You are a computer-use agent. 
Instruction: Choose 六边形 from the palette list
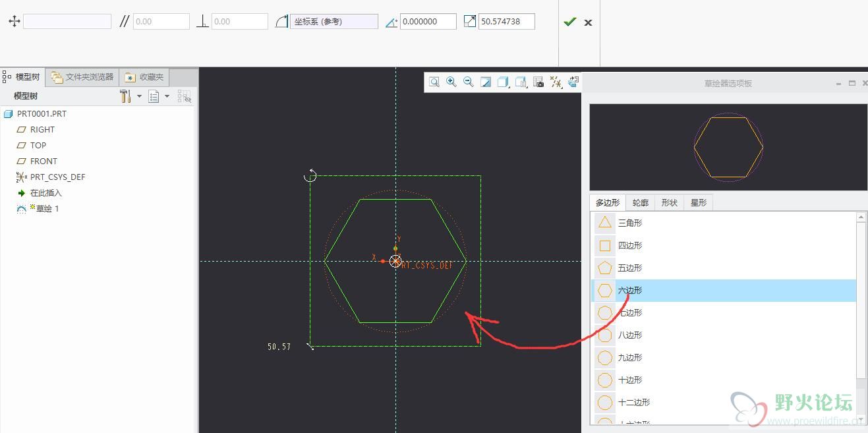coord(724,290)
